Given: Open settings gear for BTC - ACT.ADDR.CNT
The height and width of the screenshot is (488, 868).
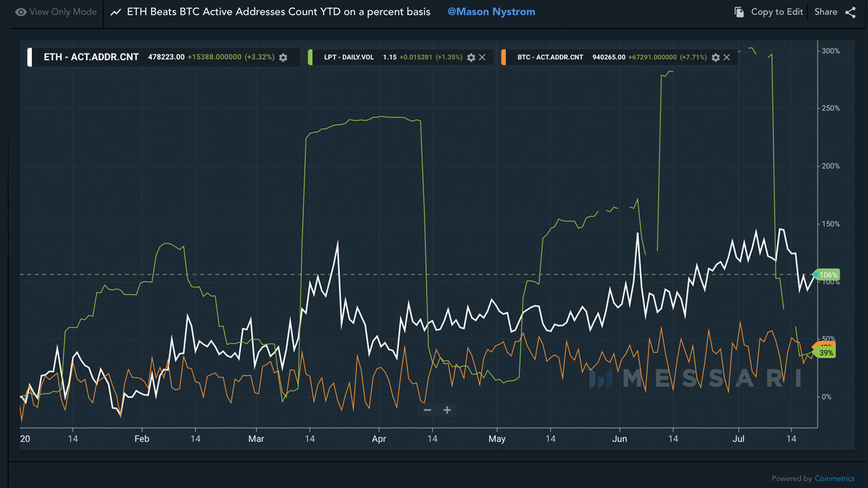Looking at the screenshot, I should [x=715, y=58].
